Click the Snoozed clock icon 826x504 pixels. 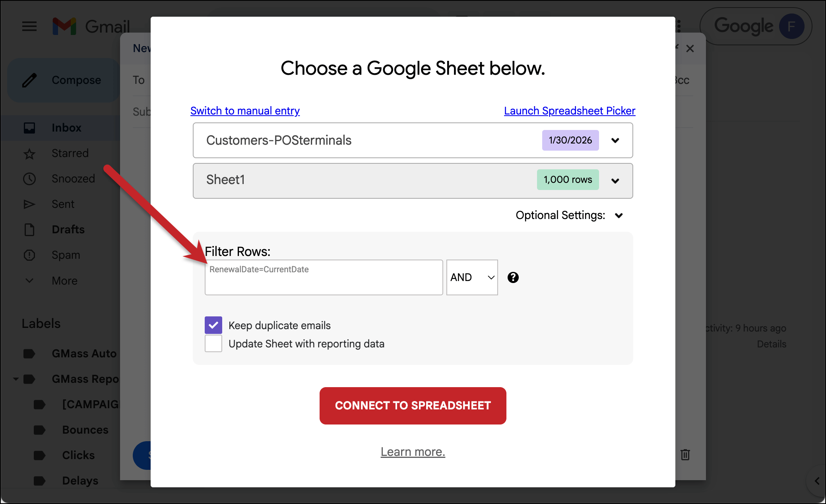click(29, 179)
